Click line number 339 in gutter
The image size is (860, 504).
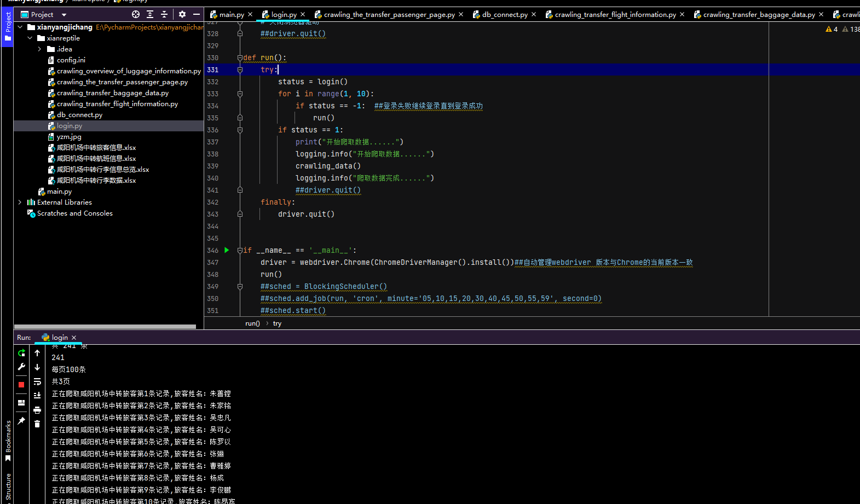pyautogui.click(x=212, y=166)
